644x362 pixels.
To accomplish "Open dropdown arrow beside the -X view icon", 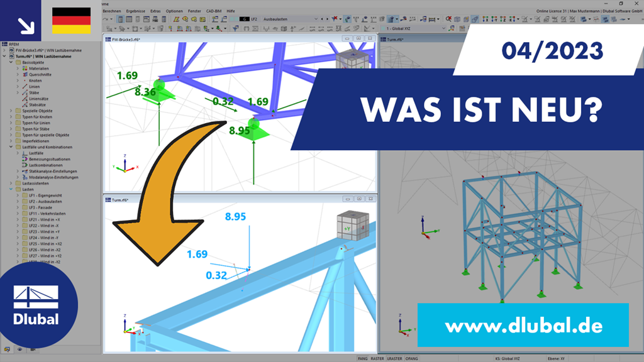I will [518, 19].
